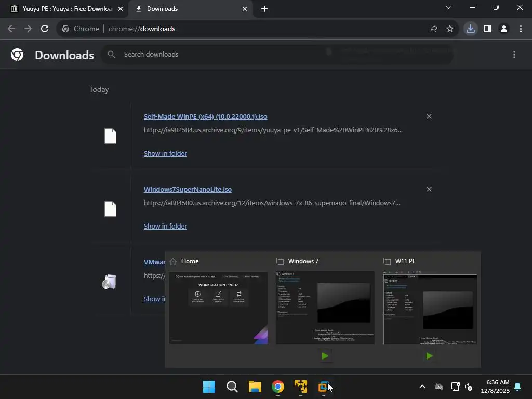The width and height of the screenshot is (532, 399).
Task: Open the share page icon in address bar
Action: pyautogui.click(x=433, y=29)
